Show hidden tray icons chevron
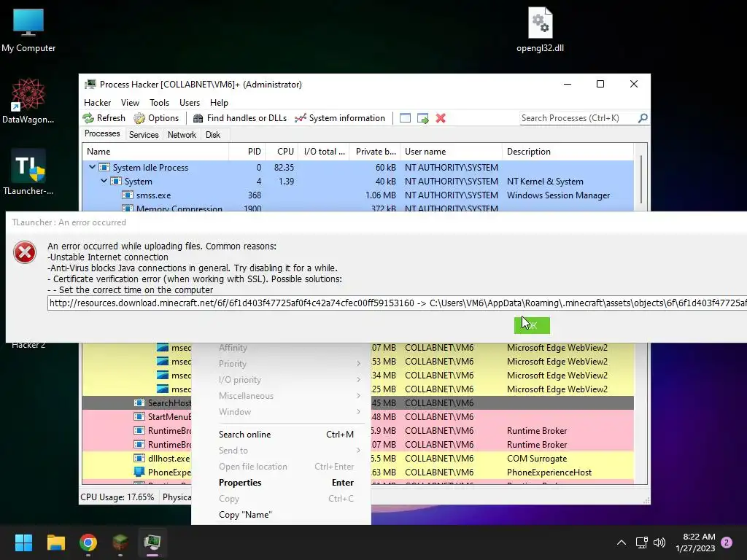Image resolution: width=747 pixels, height=560 pixels. (622, 542)
